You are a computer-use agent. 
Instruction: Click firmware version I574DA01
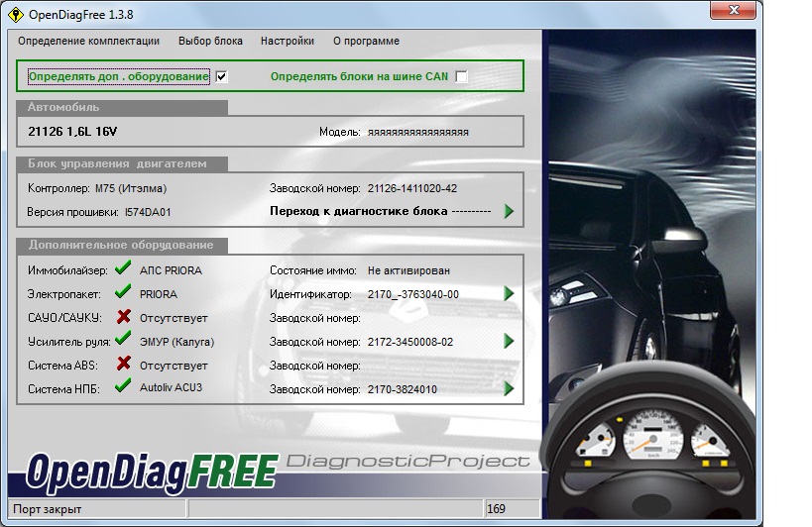coord(148,212)
